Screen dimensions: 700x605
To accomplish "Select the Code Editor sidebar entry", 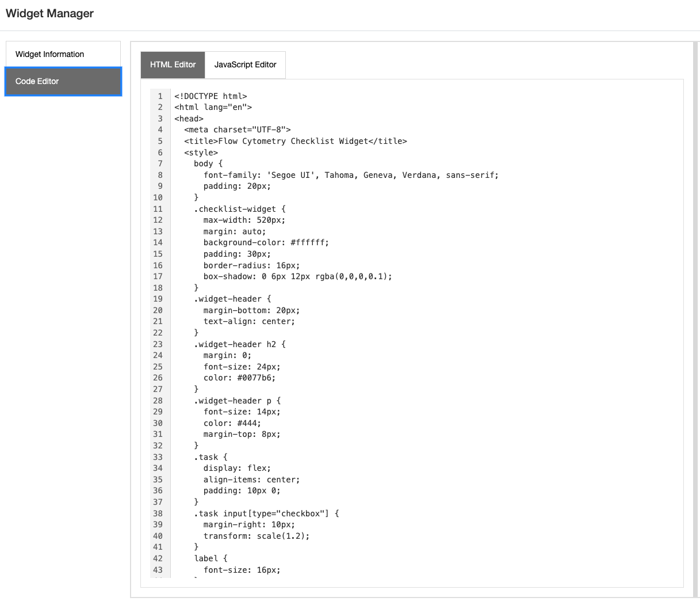I will click(x=36, y=82).
